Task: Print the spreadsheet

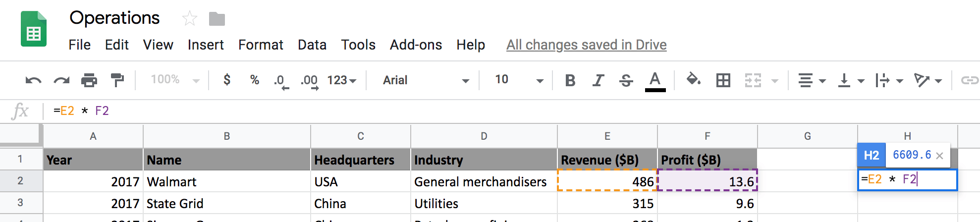Action: point(89,80)
